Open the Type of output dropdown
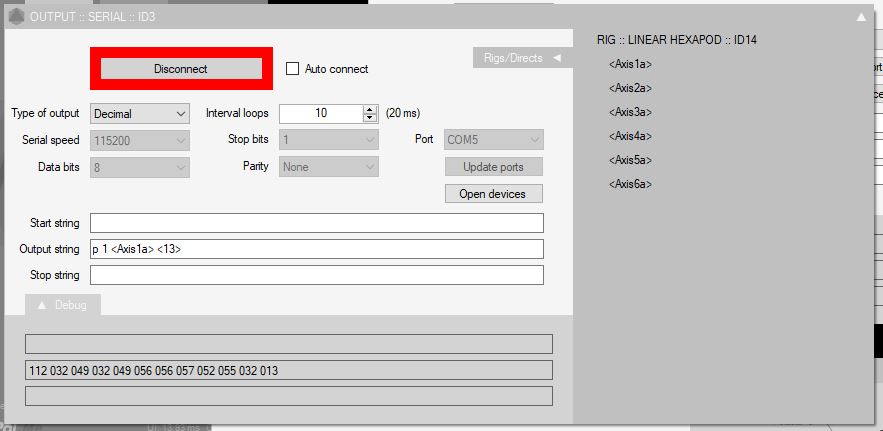The width and height of the screenshot is (883, 431). 140,113
